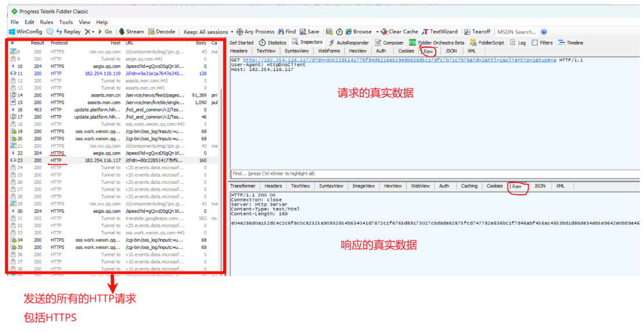Switch to Statistics tab
The height and width of the screenshot is (332, 644).
[273, 42]
